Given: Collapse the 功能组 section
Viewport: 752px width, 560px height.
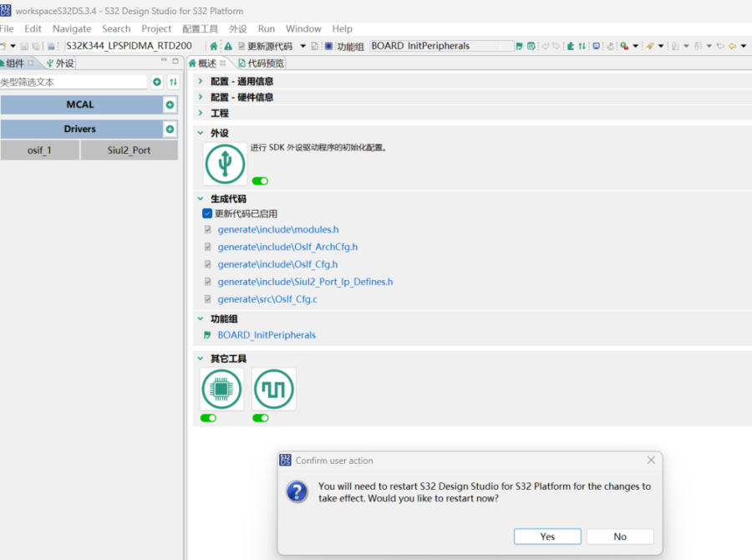Looking at the screenshot, I should coord(201,318).
